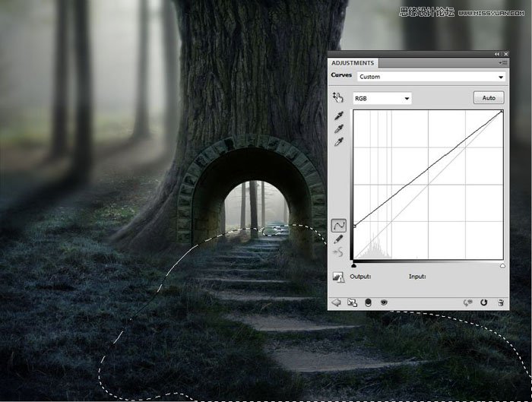Select the upper-right curve control point

[x=502, y=111]
